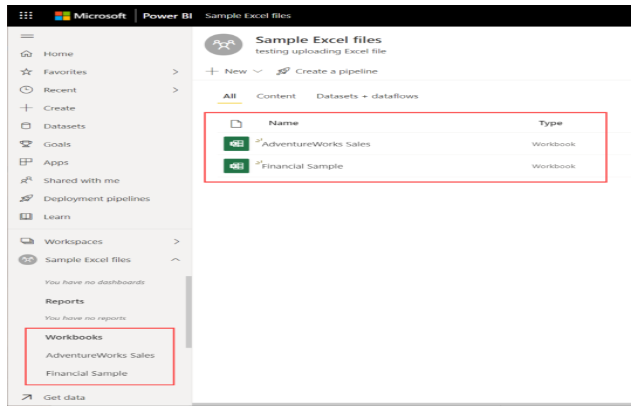
Task: Sort by the Name column header
Action: (283, 123)
